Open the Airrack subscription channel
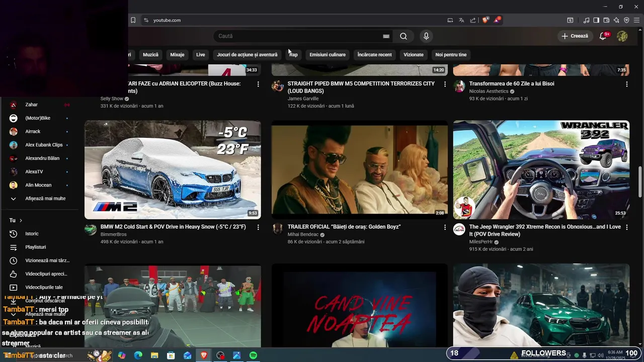Screen dimensions: 644x362 click(40, 132)
